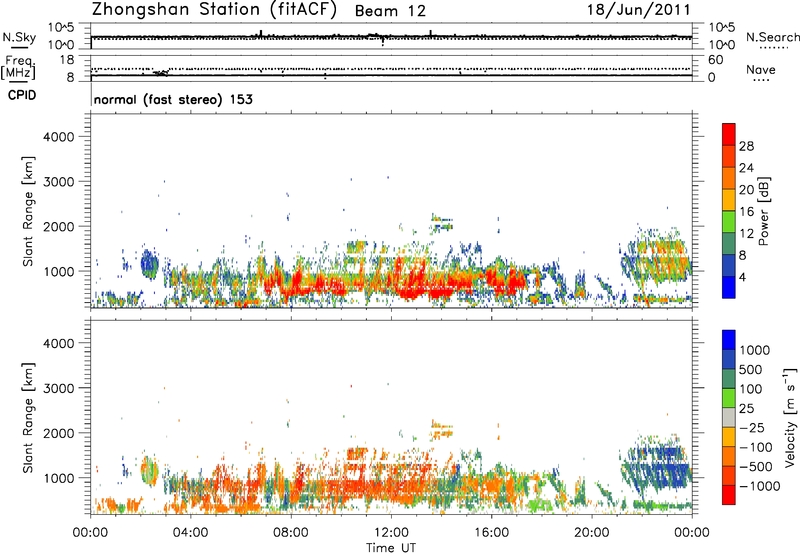The image size is (800, 554).
Task: Click the 'N.Search' legend label
Action: coord(772,37)
